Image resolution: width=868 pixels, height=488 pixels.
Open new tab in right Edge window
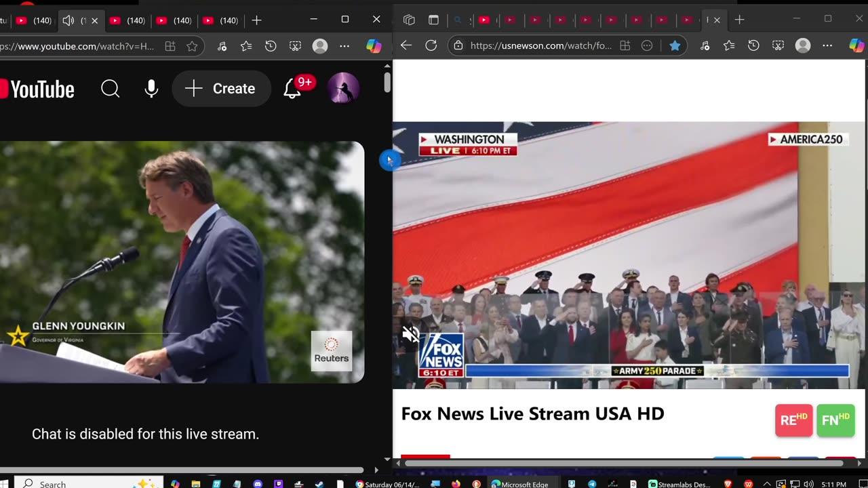[x=739, y=20]
